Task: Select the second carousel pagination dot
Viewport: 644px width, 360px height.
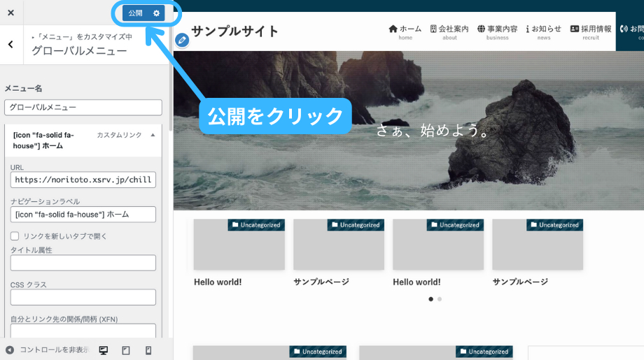Action: [440, 299]
